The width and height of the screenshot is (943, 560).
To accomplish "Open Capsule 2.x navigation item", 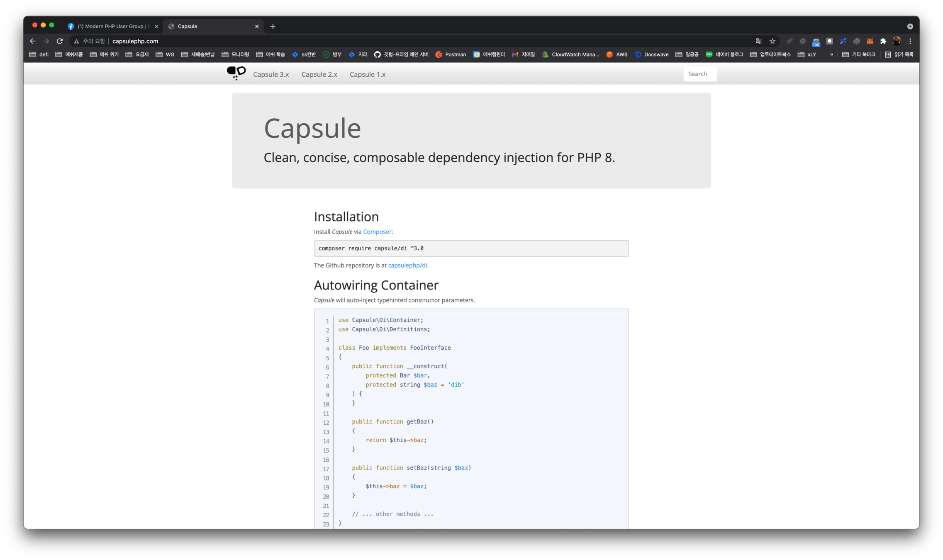I will (319, 74).
